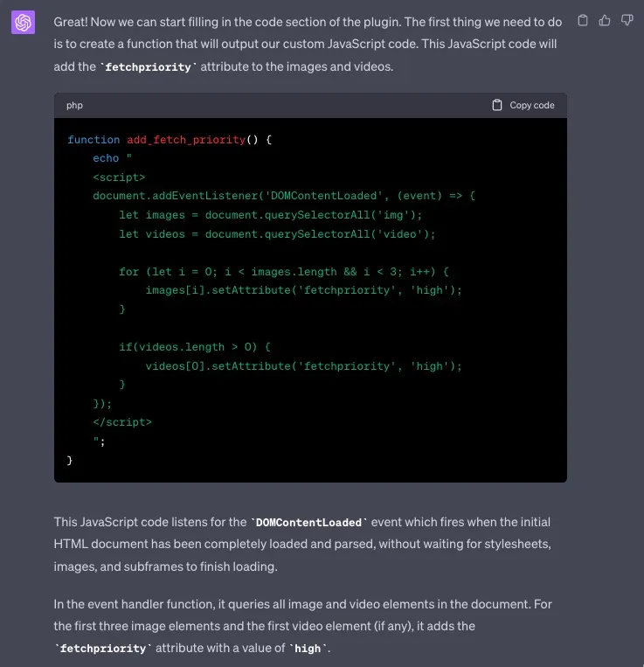Click the clipboard icon beside Copy code
This screenshot has height=667, width=644.
click(497, 105)
